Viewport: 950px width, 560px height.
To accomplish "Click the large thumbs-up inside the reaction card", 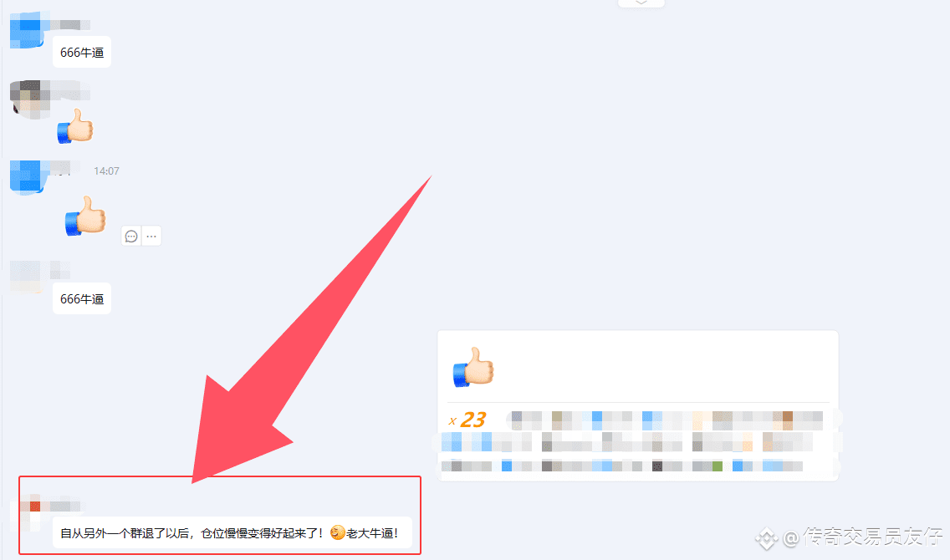I will (474, 367).
